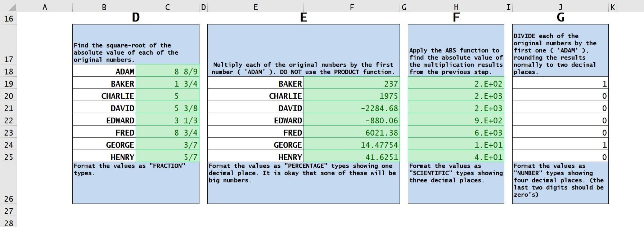Select row 16 header
This screenshot has width=644, height=227.
tap(9, 18)
